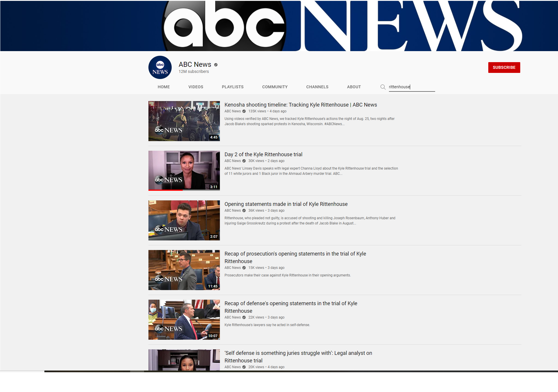Screen dimensions: 558x392
Task: Click verified checkmark next to 36K views
Action: click(x=244, y=211)
